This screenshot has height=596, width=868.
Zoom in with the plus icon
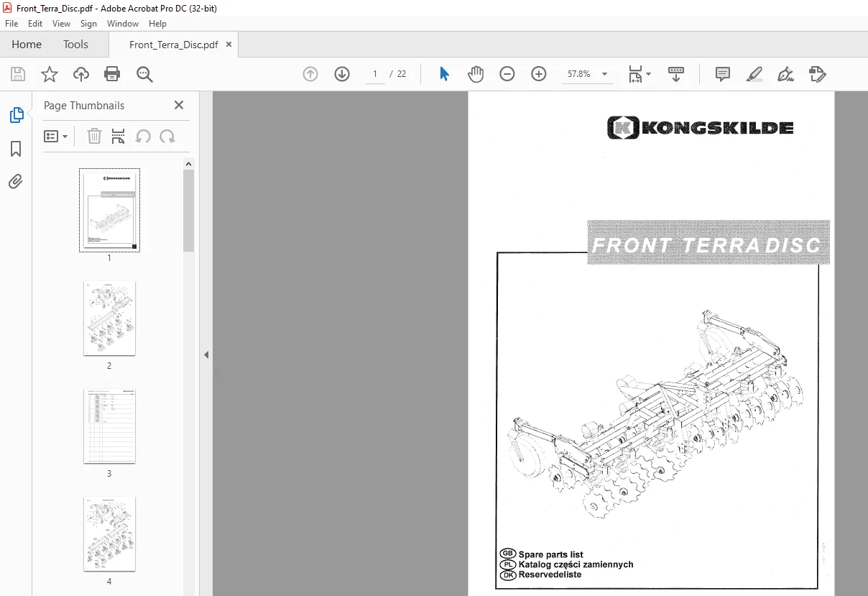point(539,74)
